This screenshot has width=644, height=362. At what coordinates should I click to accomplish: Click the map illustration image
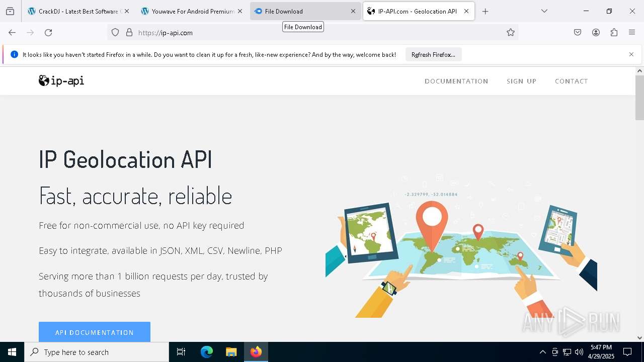[x=461, y=246]
